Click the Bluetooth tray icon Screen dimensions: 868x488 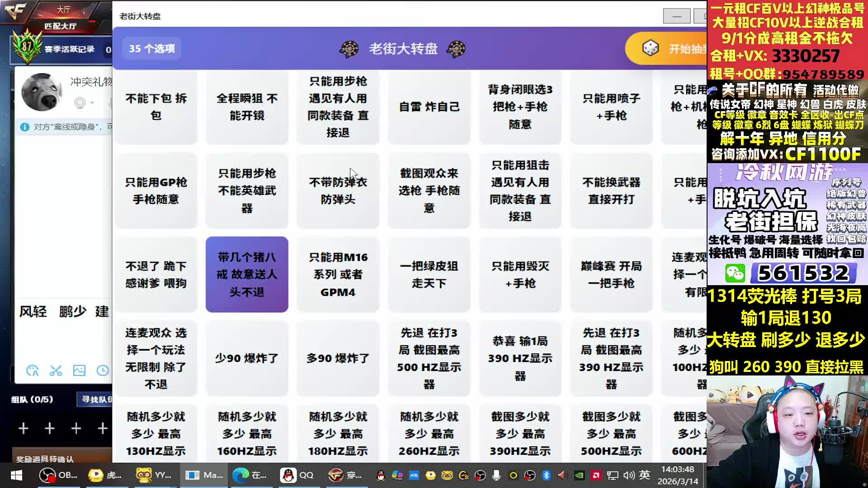click(x=546, y=475)
